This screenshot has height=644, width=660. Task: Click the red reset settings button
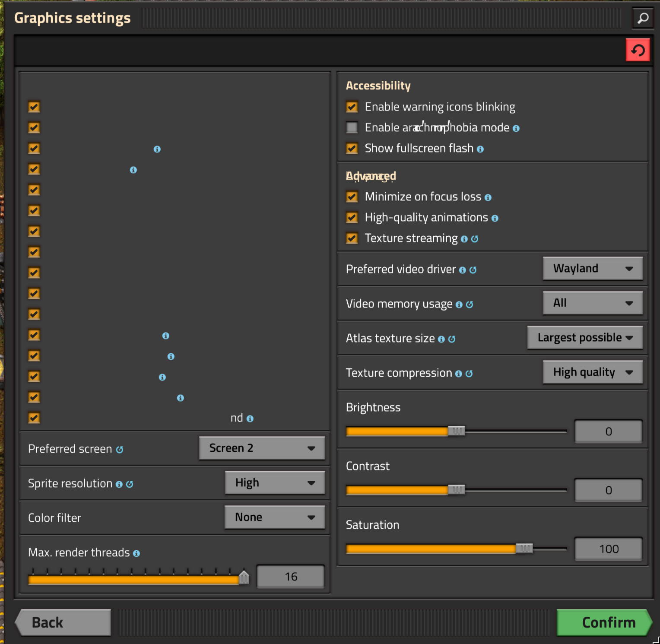coord(638,50)
